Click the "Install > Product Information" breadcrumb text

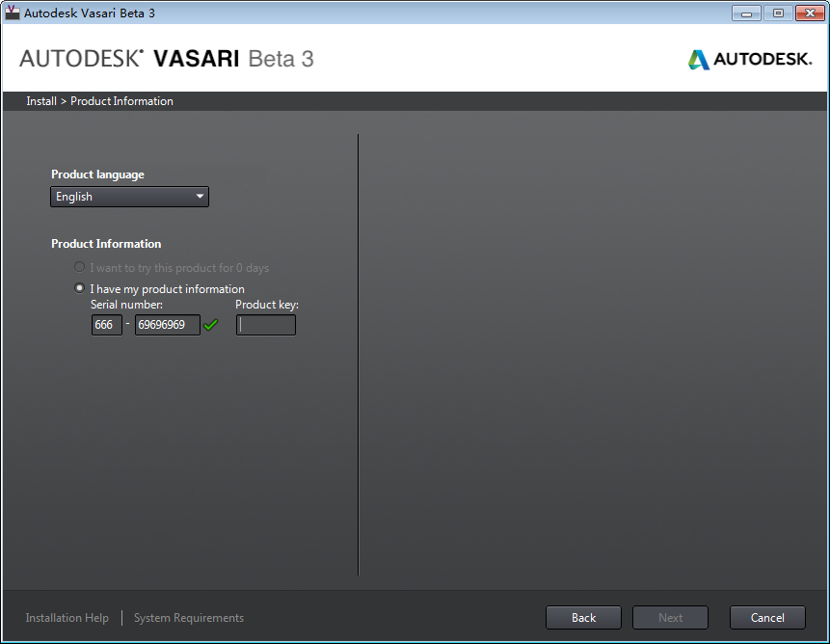point(99,101)
